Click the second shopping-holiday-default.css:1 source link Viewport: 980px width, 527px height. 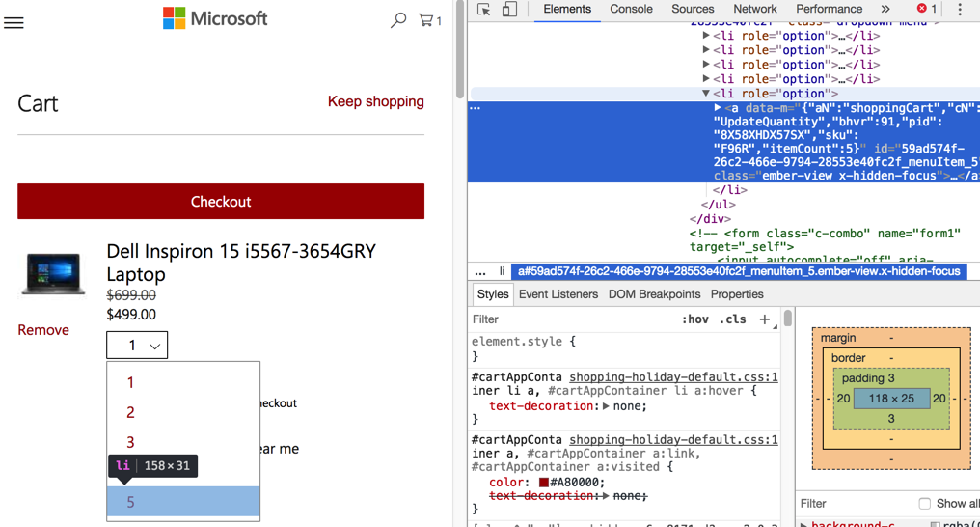pos(673,439)
